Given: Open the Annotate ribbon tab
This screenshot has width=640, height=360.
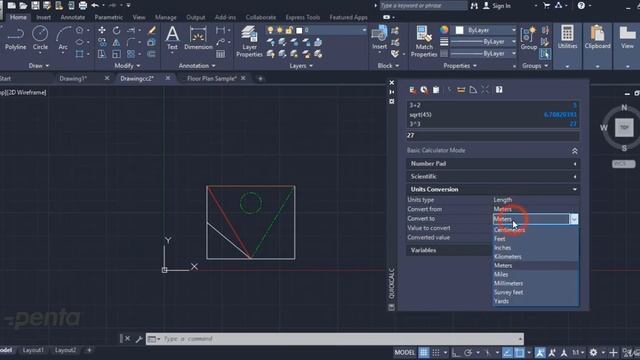Looking at the screenshot, I should [x=73, y=18].
